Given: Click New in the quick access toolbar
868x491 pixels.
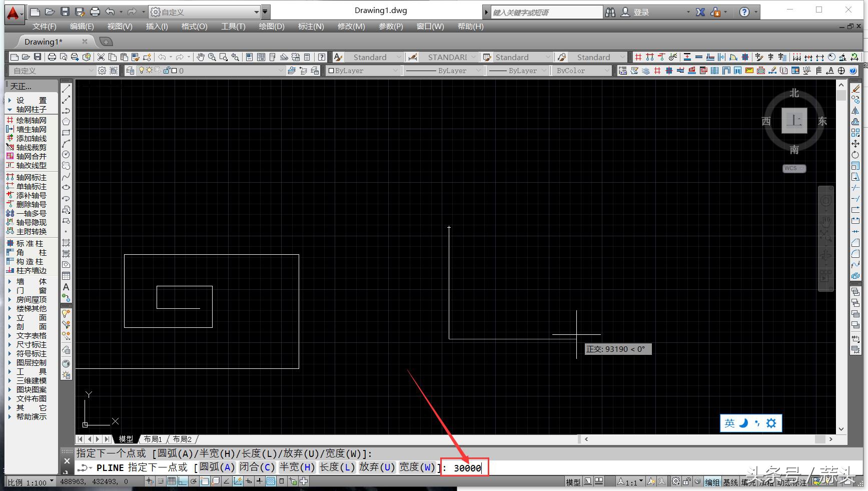Looking at the screenshot, I should coord(35,12).
